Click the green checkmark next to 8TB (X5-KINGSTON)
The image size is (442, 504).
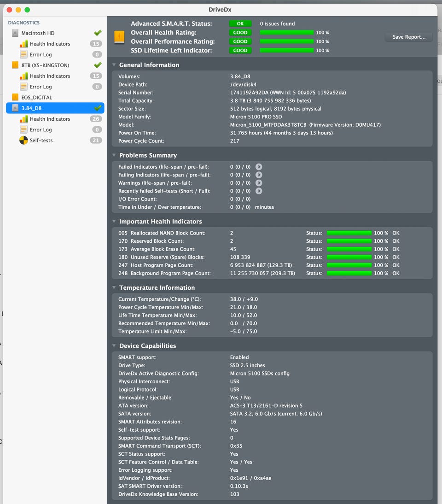coord(98,65)
